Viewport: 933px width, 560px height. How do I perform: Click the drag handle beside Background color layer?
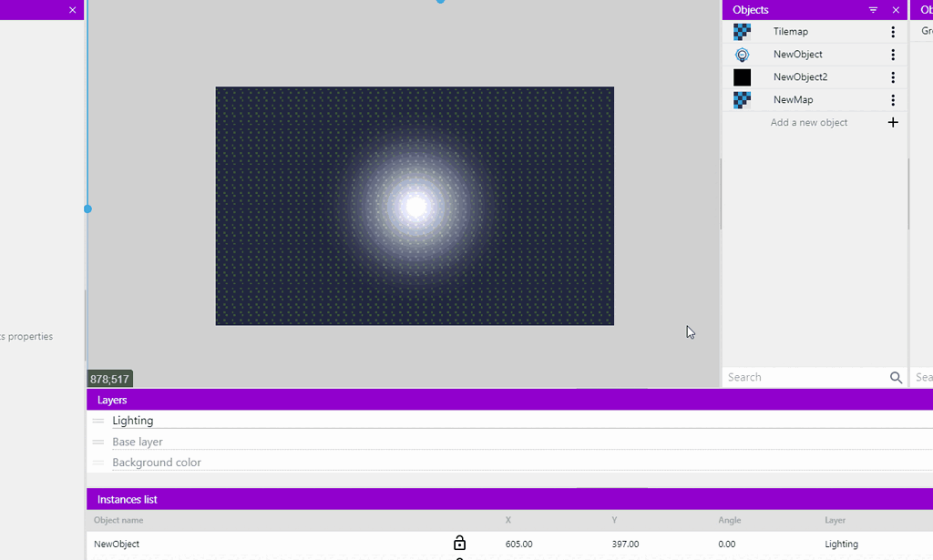pyautogui.click(x=97, y=463)
